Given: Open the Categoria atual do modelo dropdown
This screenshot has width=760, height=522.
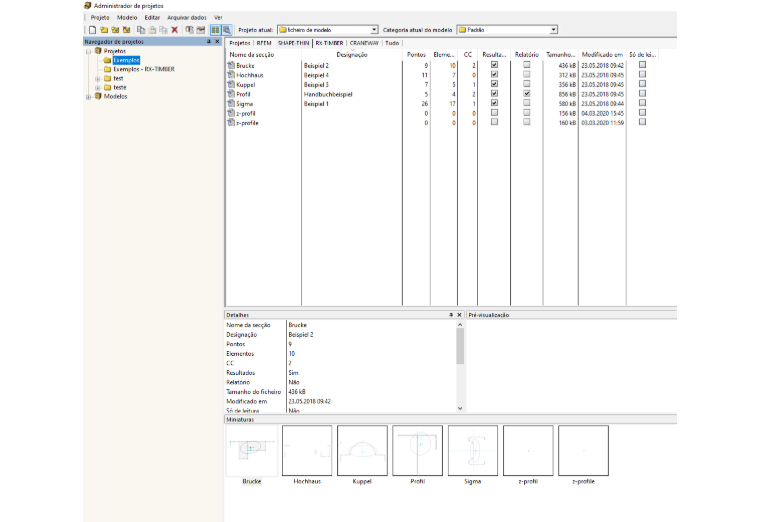Looking at the screenshot, I should coord(554,30).
